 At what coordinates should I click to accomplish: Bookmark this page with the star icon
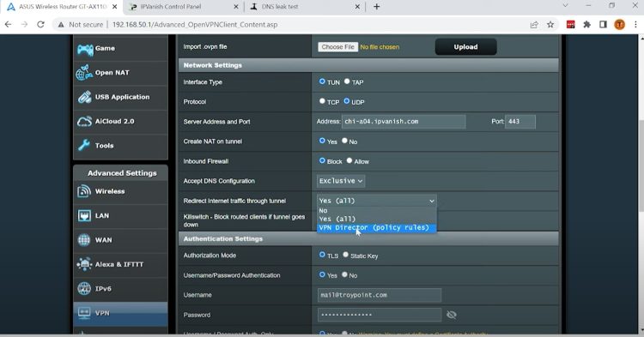point(550,25)
